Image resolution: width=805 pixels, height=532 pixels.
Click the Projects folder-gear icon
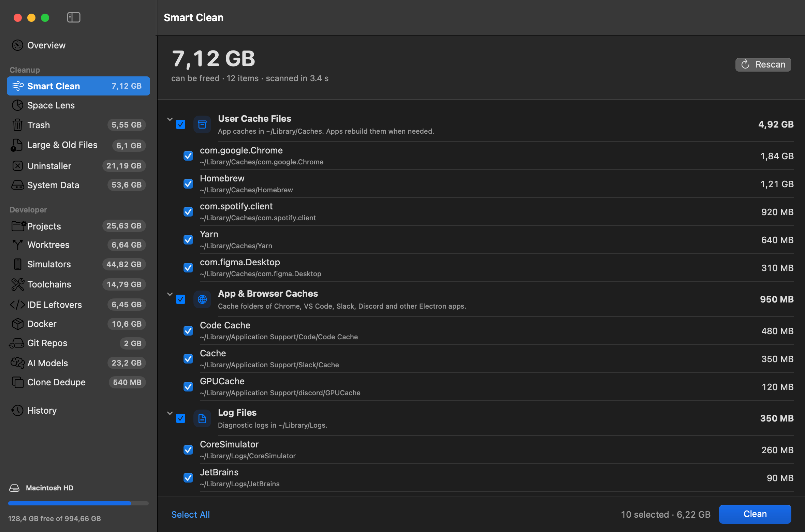(18, 226)
